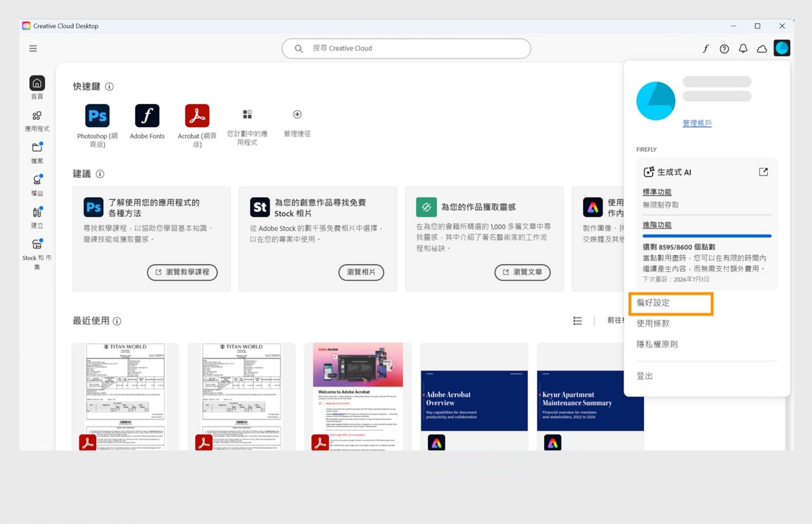Click 為您的作品獲取靈感 card title
The height and width of the screenshot is (524, 812).
pyautogui.click(x=478, y=207)
